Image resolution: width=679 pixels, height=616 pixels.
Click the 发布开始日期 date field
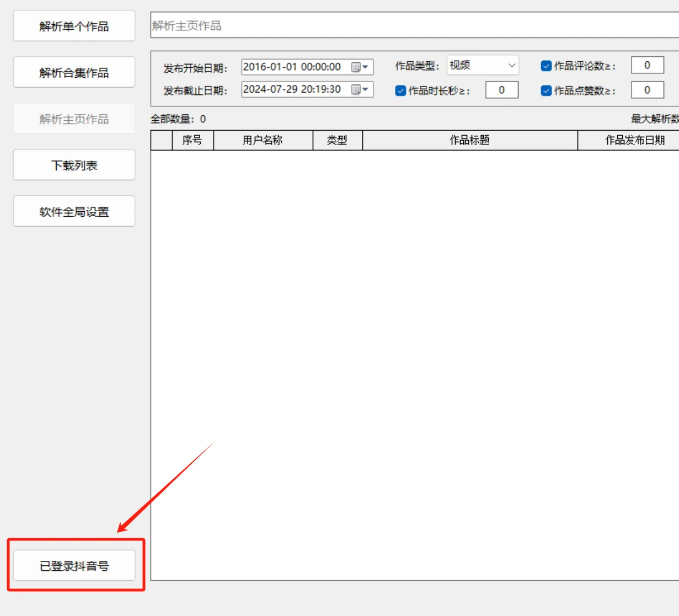point(292,67)
